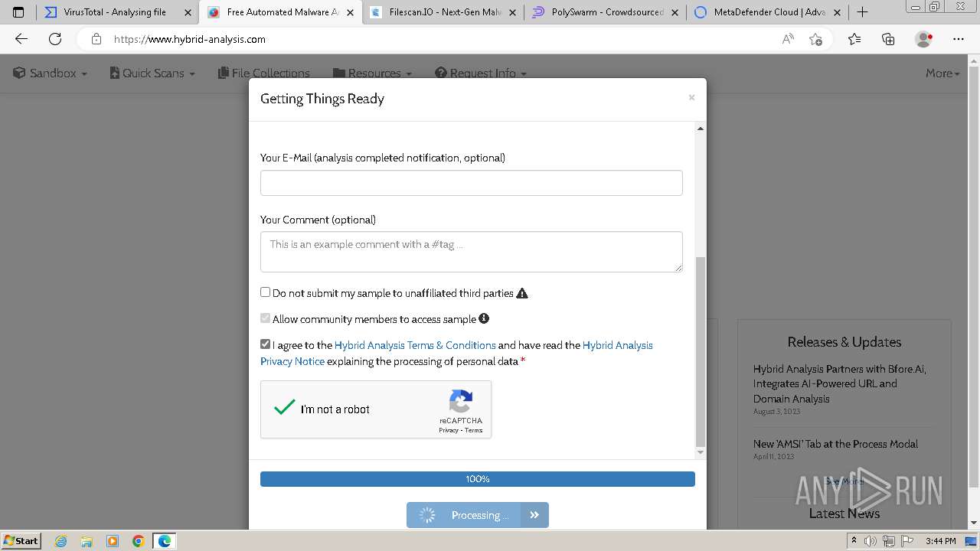Open the reCAPTCHA Privacy link

[449, 430]
